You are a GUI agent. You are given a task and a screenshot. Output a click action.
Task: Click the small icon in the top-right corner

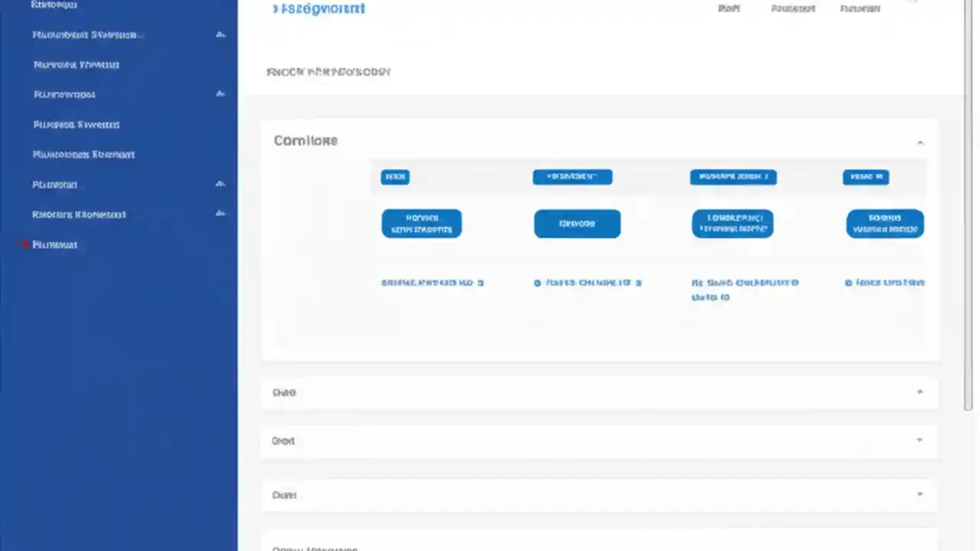(913, 3)
